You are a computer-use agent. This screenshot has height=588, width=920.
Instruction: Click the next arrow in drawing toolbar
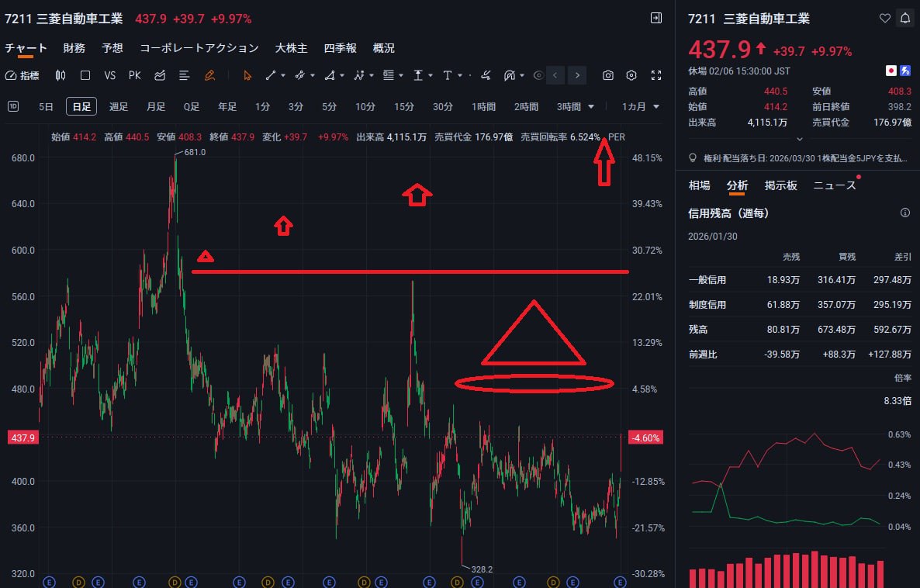click(x=578, y=75)
